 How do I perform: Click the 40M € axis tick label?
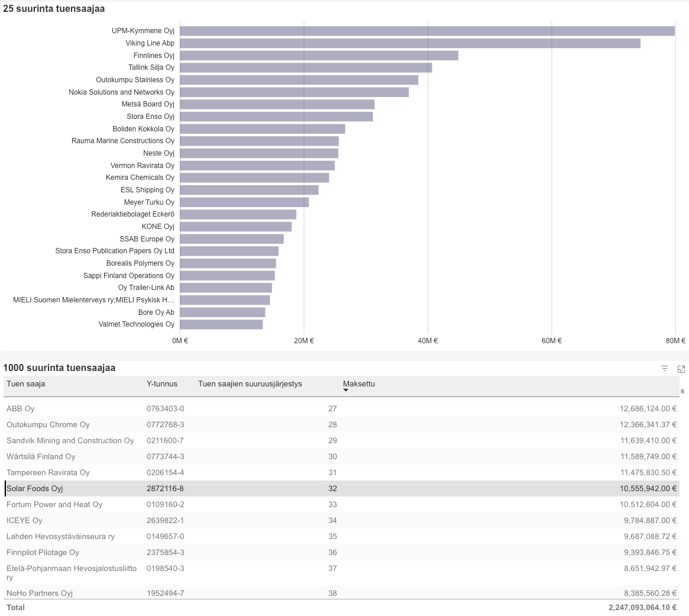click(428, 341)
